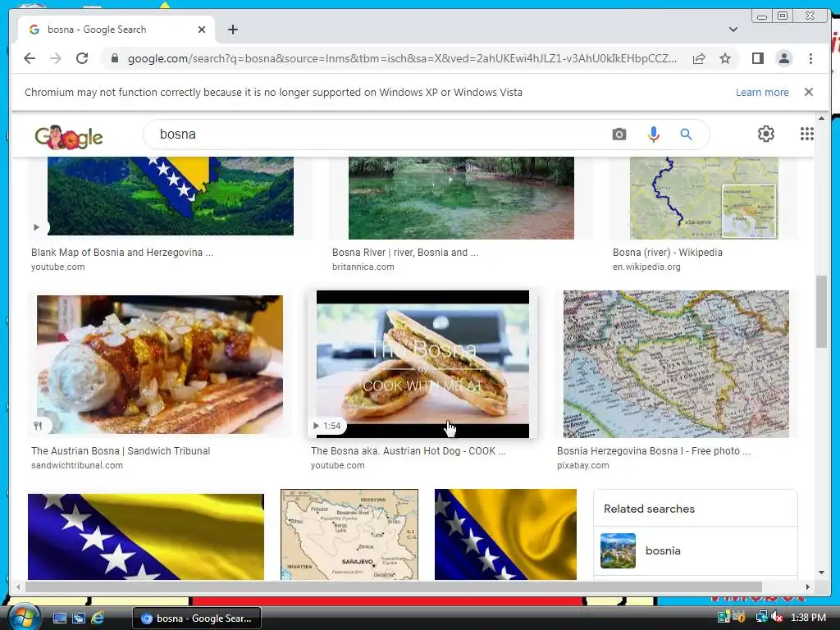
Task: Click the address bar URL
Action: (402, 58)
